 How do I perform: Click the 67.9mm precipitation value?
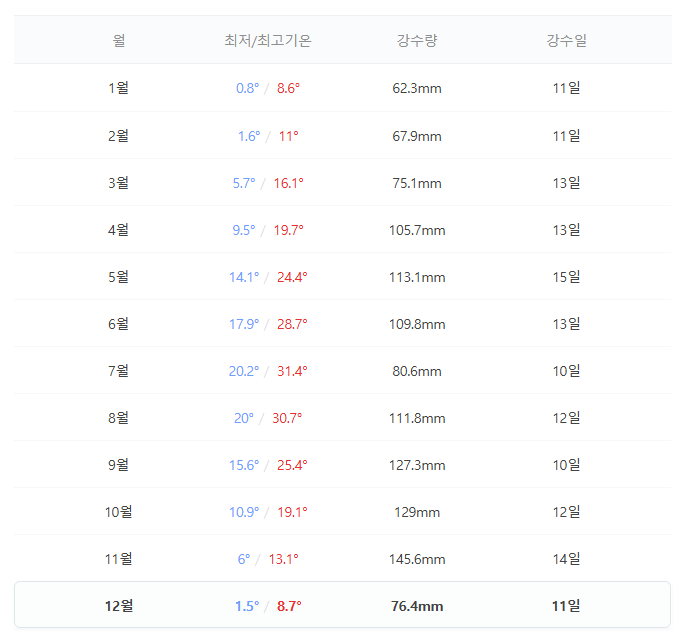(x=417, y=136)
